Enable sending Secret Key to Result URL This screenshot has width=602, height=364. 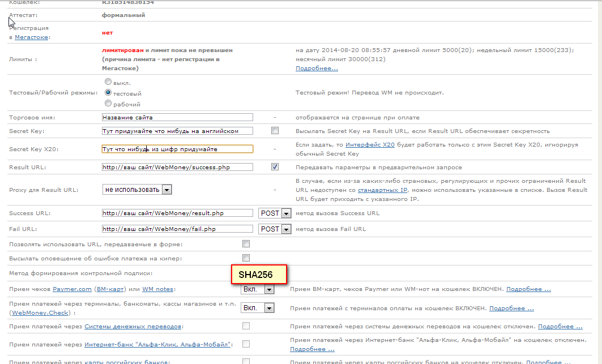point(275,131)
